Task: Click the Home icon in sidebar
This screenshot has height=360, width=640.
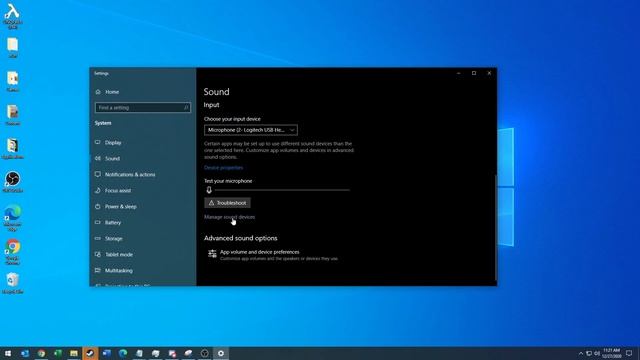Action: point(98,92)
